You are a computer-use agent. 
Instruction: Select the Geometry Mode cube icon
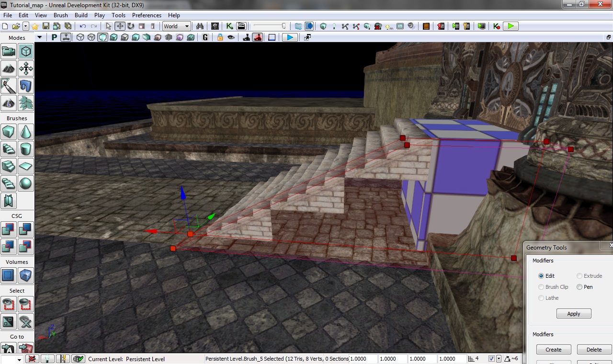[x=26, y=51]
